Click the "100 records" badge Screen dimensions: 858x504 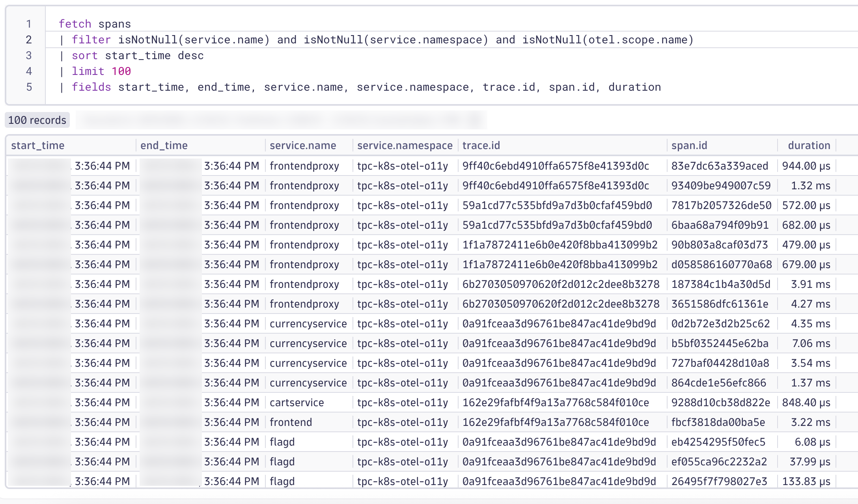[x=37, y=120]
